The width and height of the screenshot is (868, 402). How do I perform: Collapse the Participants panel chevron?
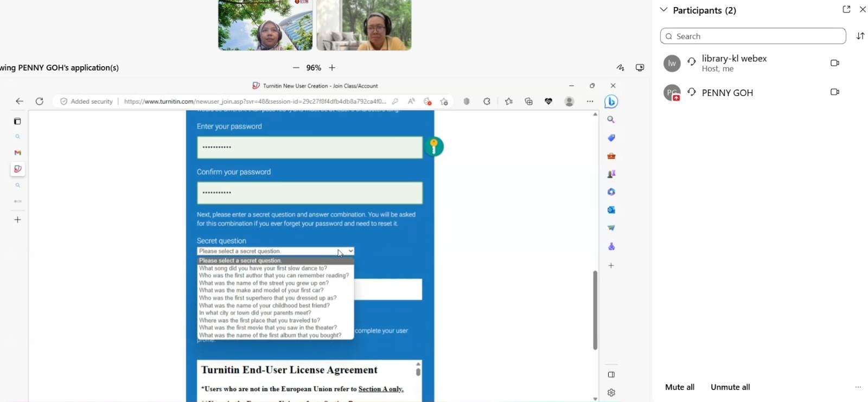point(663,10)
